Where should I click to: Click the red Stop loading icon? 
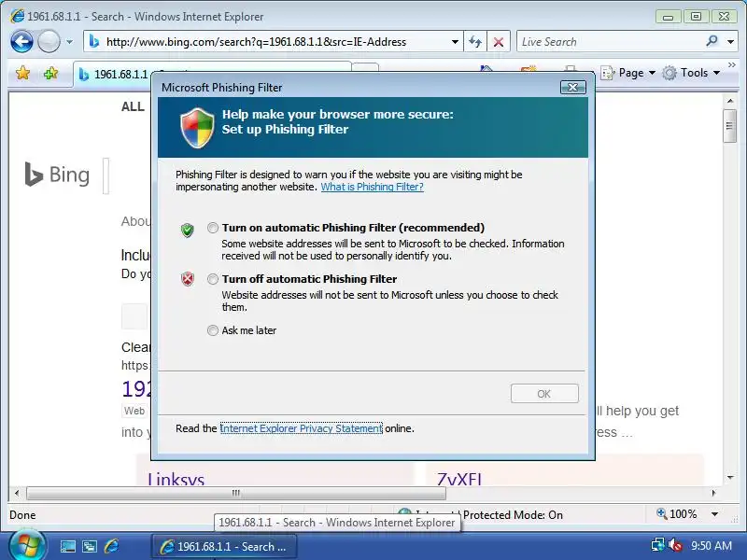499,42
